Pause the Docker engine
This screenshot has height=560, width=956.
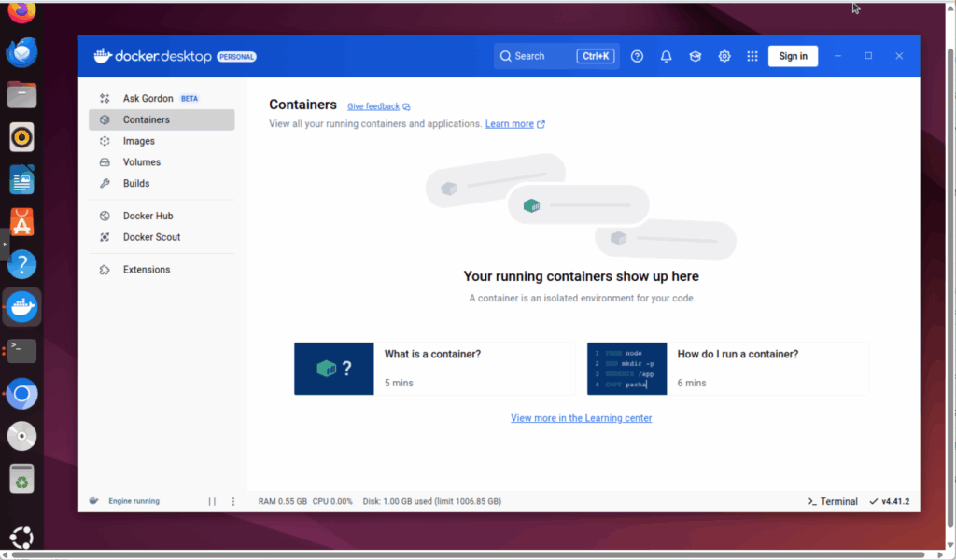pyautogui.click(x=212, y=501)
